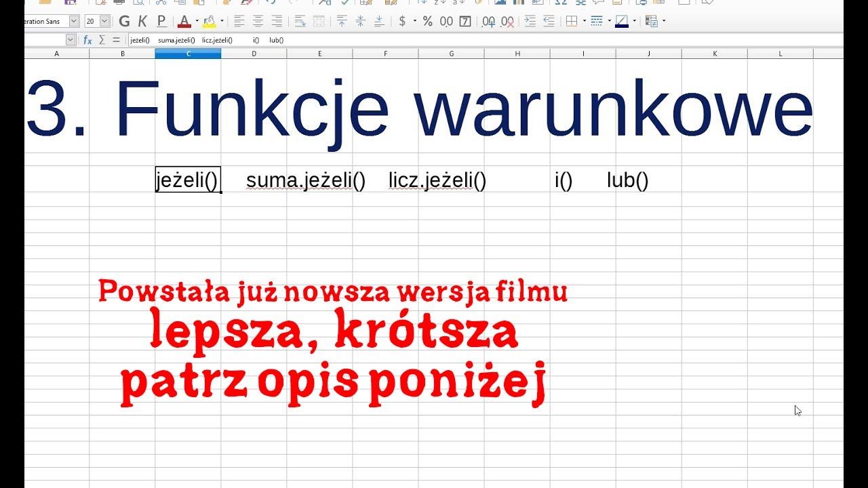Select column G header
Viewport: 868px width, 488px height.
[451, 54]
